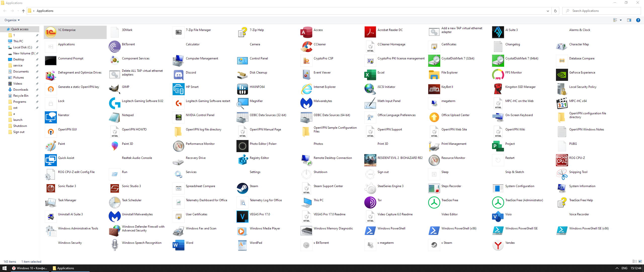The height and width of the screenshot is (272, 644).
Task: Select the Discord app icon
Action: click(x=178, y=75)
